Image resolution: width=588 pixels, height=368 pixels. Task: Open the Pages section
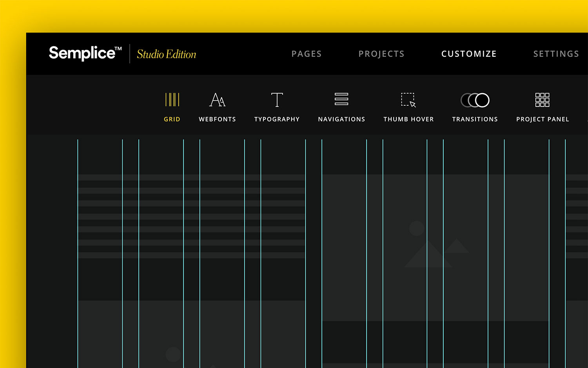point(307,54)
